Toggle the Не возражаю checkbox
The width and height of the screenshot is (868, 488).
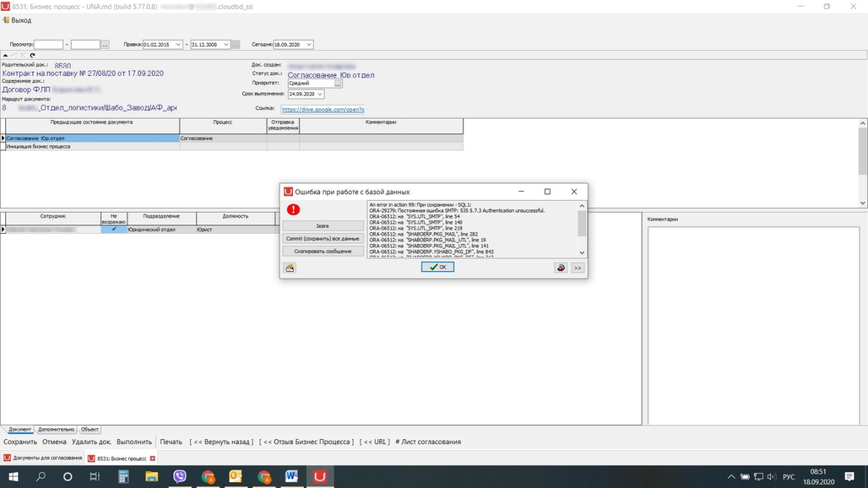(114, 229)
